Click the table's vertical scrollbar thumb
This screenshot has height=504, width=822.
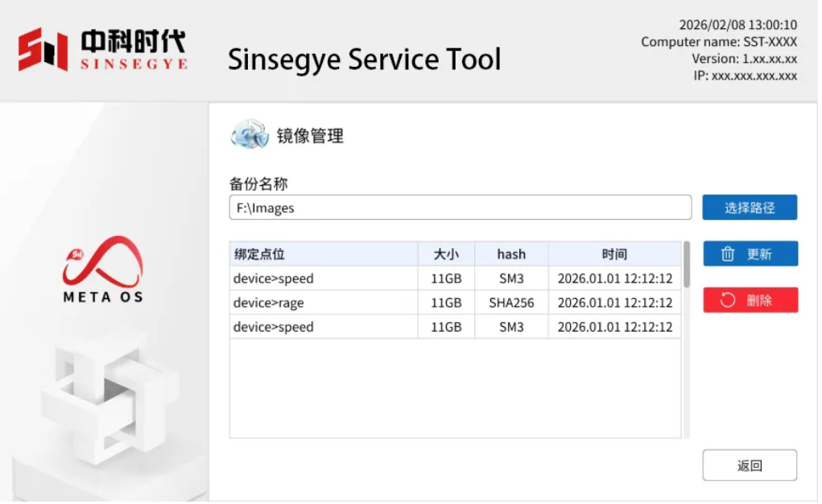click(x=687, y=264)
